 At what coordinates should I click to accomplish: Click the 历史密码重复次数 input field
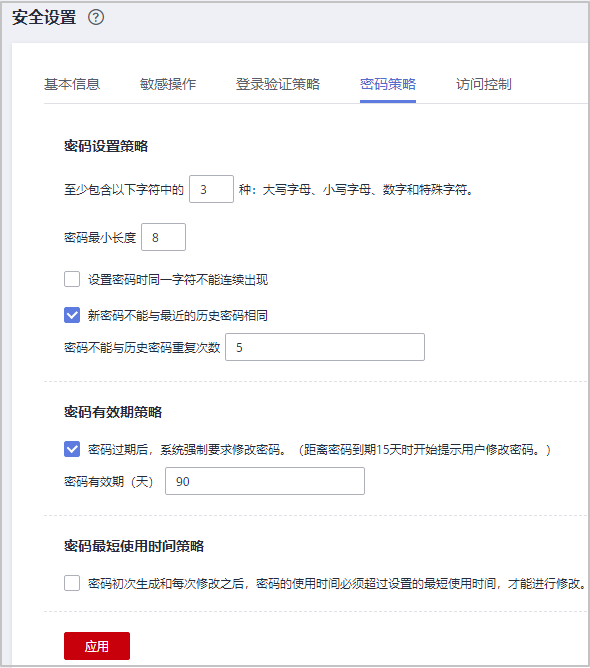coord(325,347)
